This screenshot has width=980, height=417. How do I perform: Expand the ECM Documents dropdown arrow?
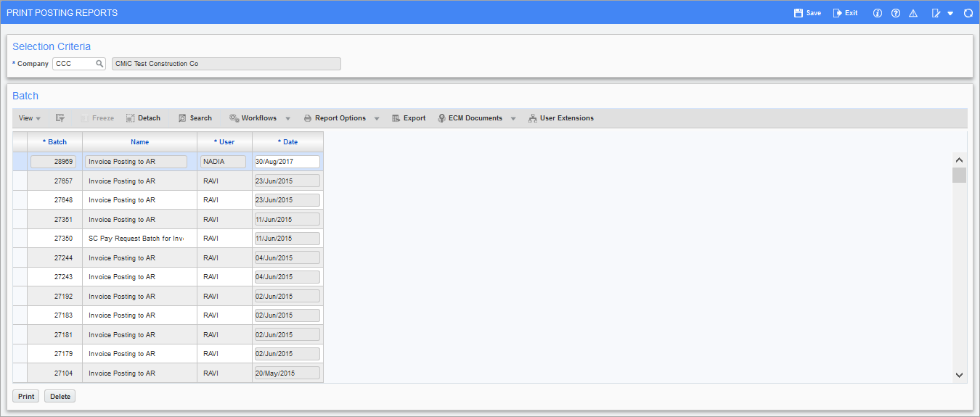coord(513,118)
